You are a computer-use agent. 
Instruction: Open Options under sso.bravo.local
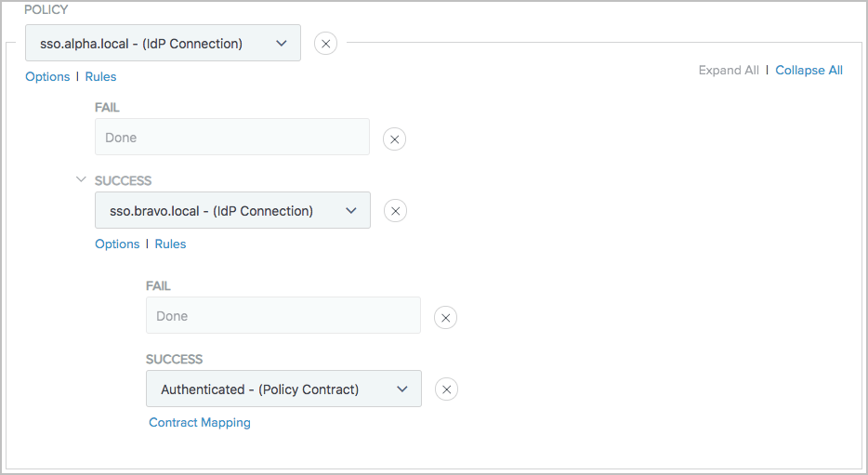pos(117,244)
